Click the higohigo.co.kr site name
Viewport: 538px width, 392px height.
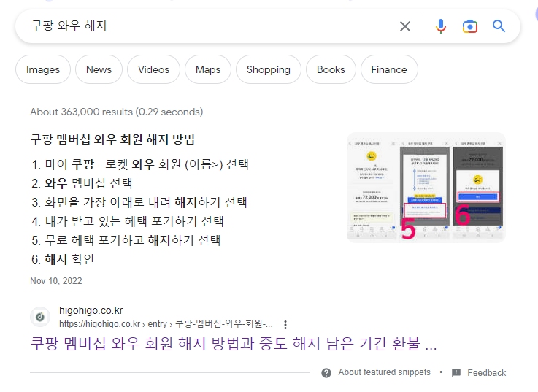click(x=91, y=310)
